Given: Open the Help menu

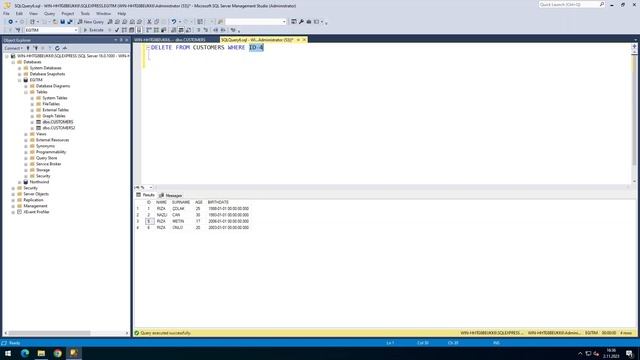Looking at the screenshot, I should pyautogui.click(x=122, y=13).
